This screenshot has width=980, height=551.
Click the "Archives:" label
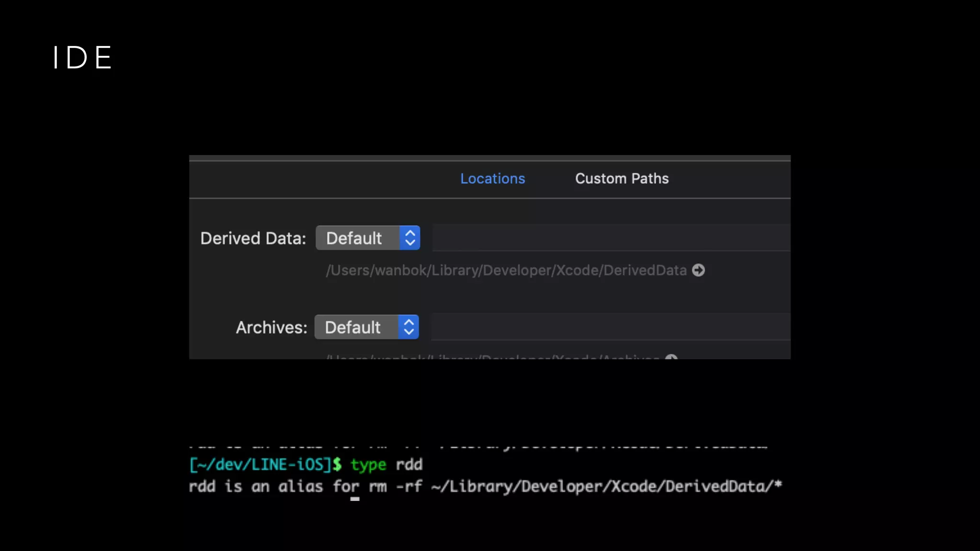pos(271,328)
